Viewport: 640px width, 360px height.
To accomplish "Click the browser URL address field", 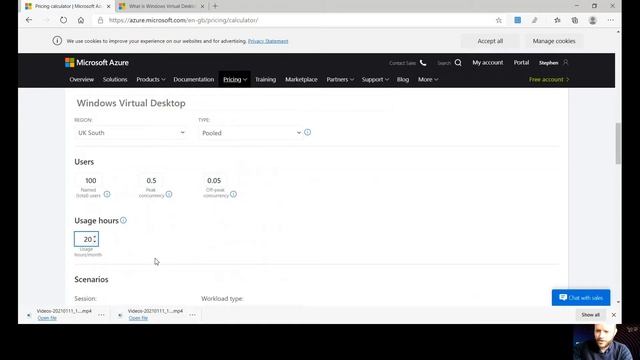I will click(294, 20).
